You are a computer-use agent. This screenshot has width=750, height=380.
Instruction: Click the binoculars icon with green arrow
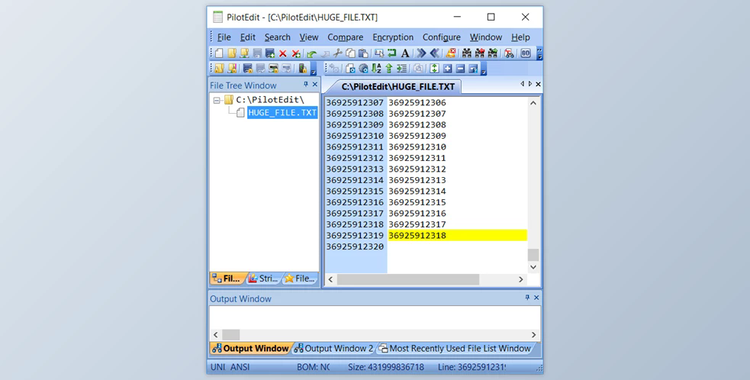493,53
